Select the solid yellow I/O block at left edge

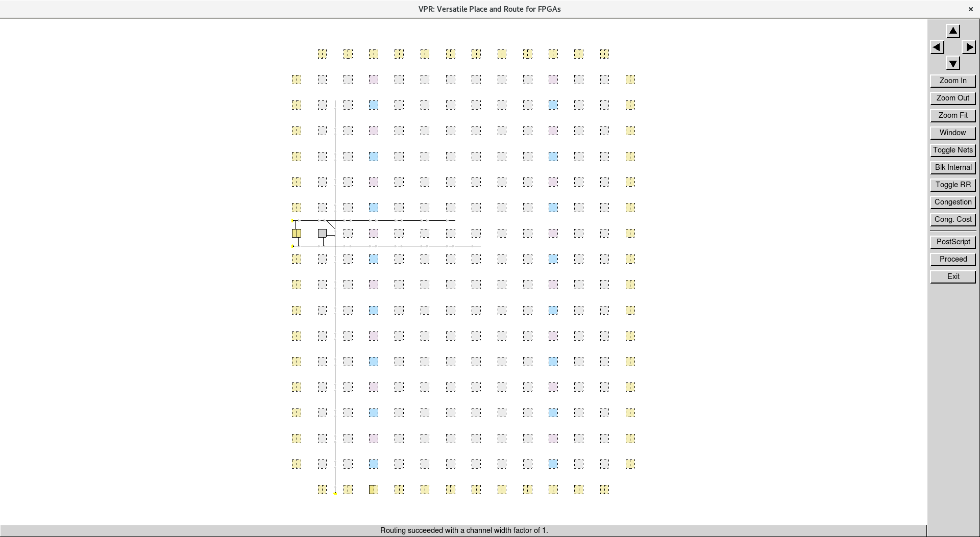click(297, 233)
